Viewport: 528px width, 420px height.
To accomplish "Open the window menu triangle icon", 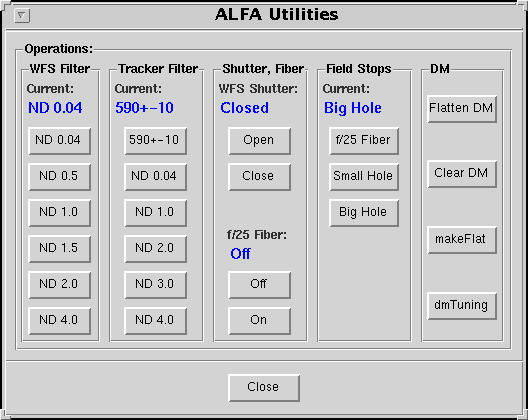I will [22, 15].
